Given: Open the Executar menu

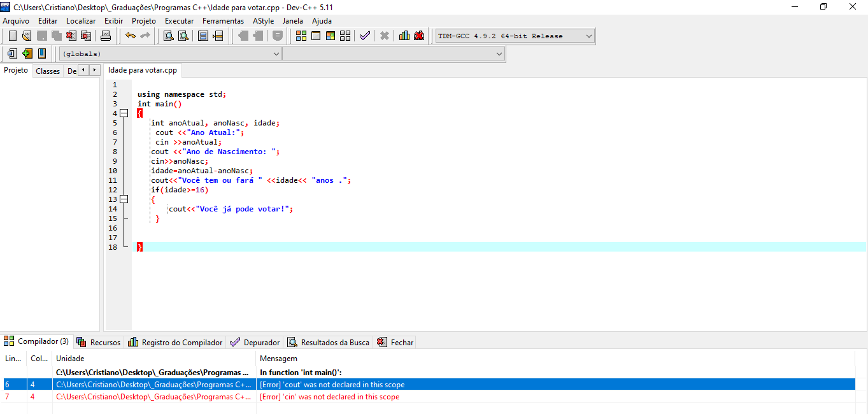Looking at the screenshot, I should (x=179, y=21).
